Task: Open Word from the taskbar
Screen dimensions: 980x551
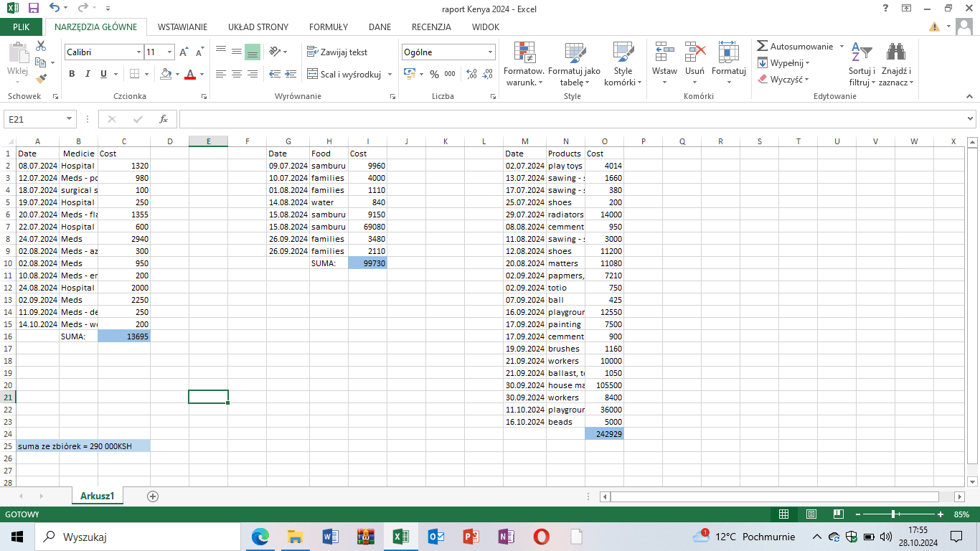Action: (x=331, y=536)
